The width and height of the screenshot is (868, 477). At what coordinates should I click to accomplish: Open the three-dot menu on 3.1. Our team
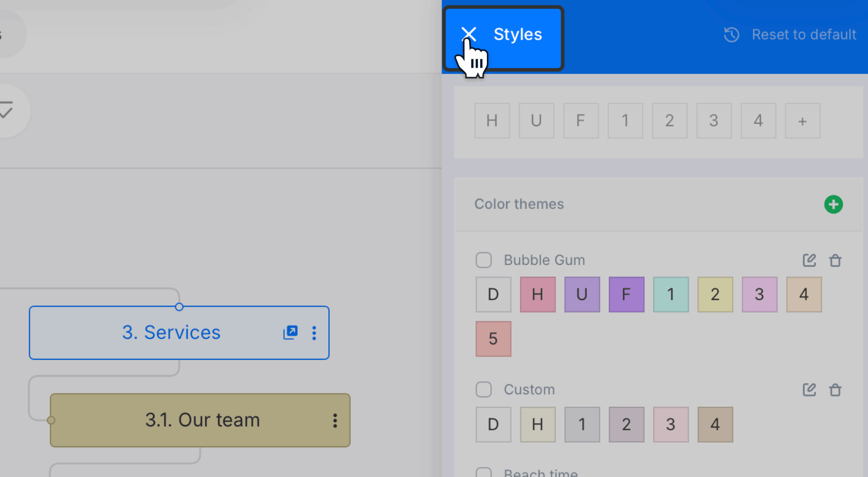[x=335, y=420]
